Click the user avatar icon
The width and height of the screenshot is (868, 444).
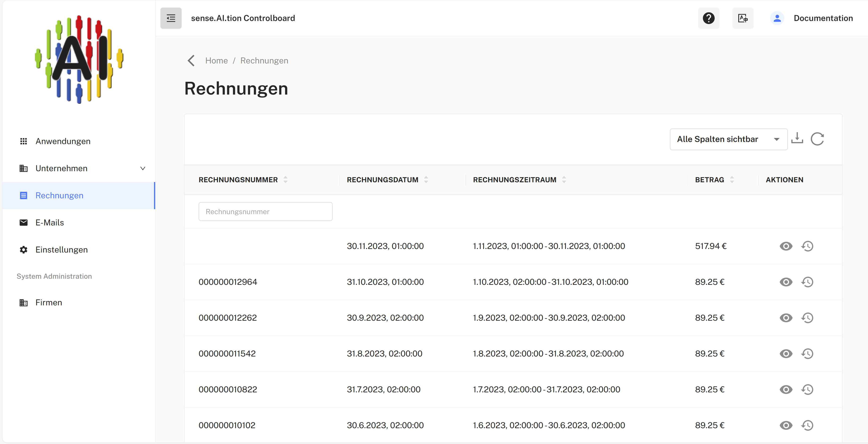pos(777,18)
